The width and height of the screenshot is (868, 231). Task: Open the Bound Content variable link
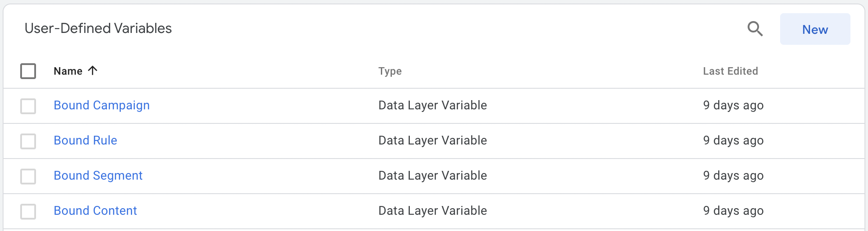coord(95,211)
